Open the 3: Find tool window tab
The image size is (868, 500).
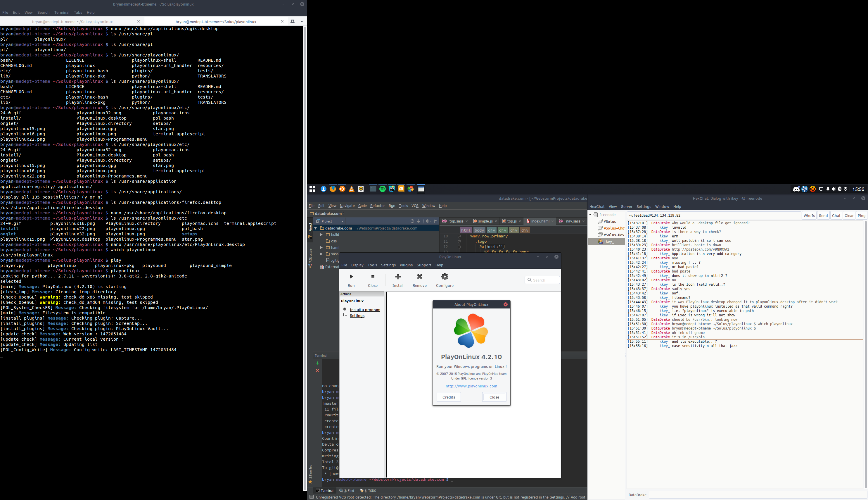pos(347,491)
